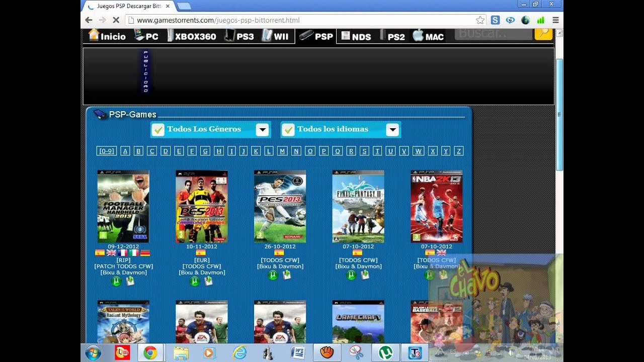Expand the Todos los idiomas dropdown

click(x=392, y=129)
